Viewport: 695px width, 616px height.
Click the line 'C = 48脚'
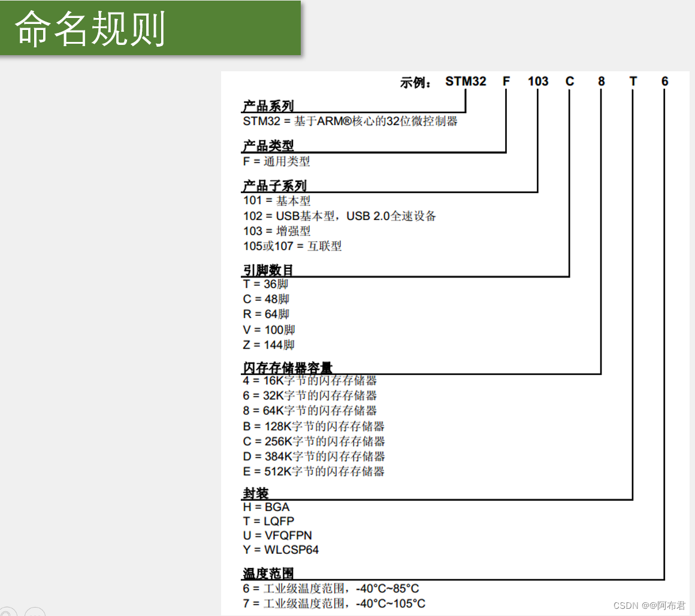pos(266,299)
